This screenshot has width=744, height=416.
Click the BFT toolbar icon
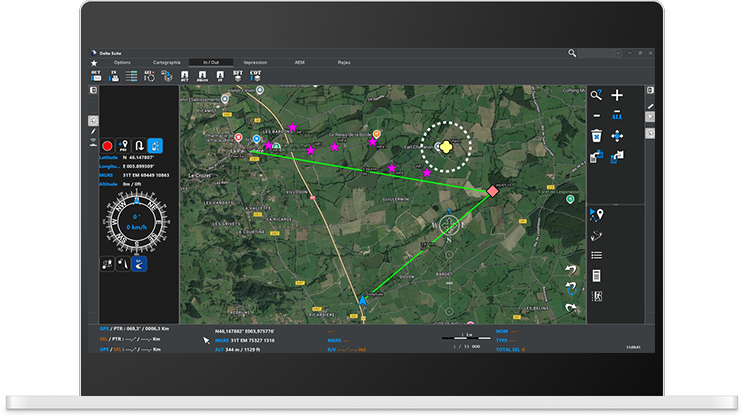[238, 75]
